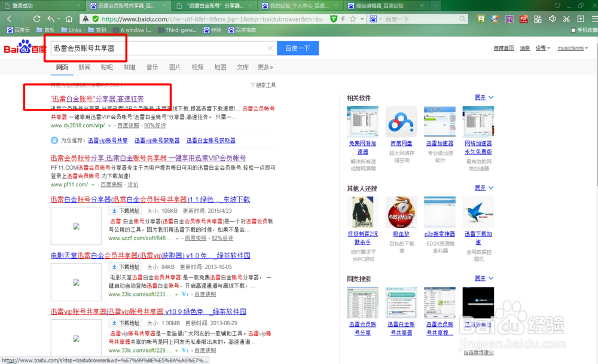Click the scissors capture icon
The height and width of the screenshot is (364, 598).
[566, 19]
